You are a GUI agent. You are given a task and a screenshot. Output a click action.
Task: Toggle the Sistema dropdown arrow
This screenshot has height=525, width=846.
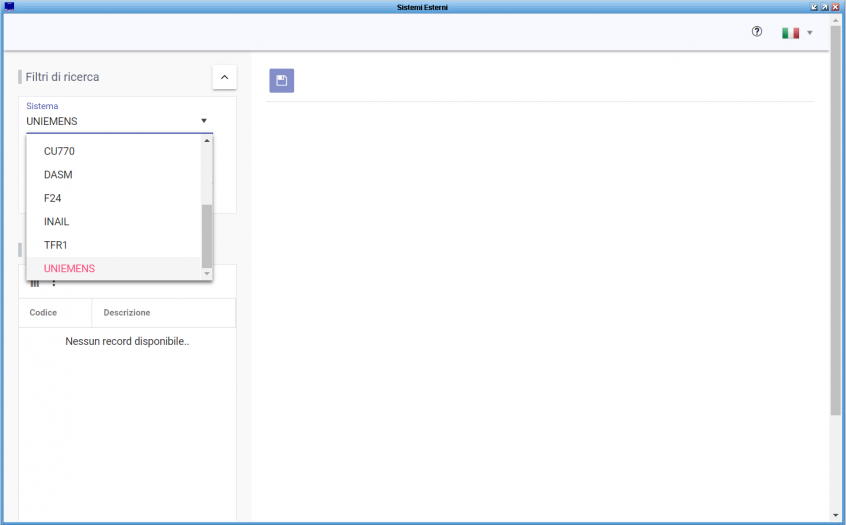(x=204, y=121)
